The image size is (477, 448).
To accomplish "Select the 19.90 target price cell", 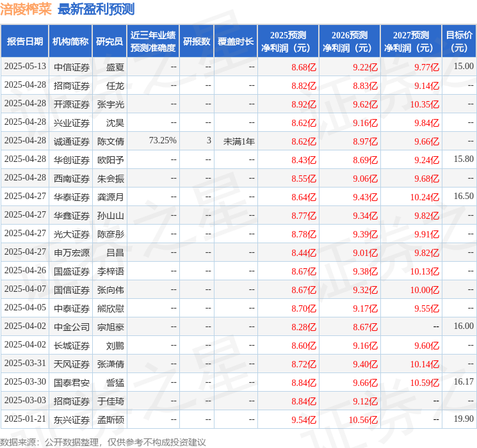I will tap(464, 420).
